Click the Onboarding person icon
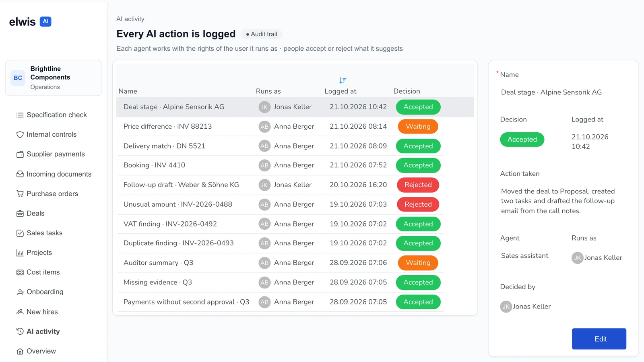 click(20, 292)
